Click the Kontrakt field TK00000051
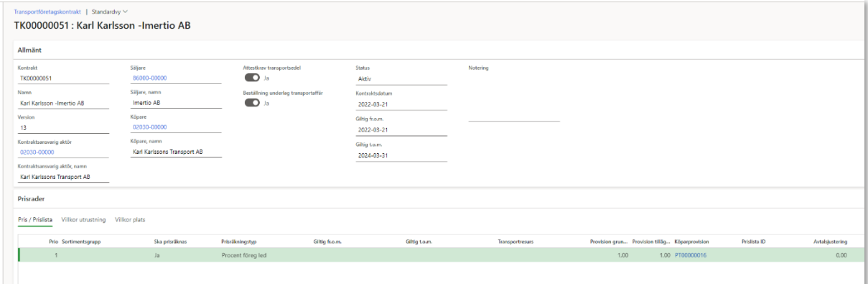The image size is (868, 284). pyautogui.click(x=63, y=78)
